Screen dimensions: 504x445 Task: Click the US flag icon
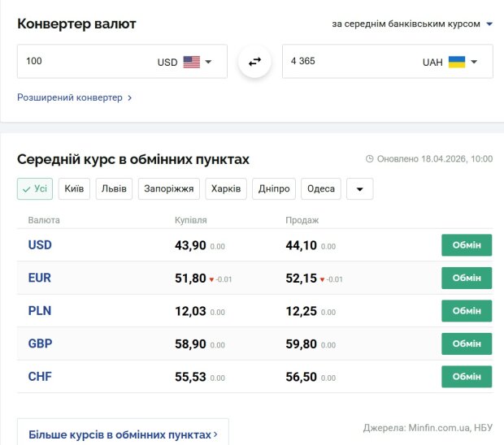point(191,62)
